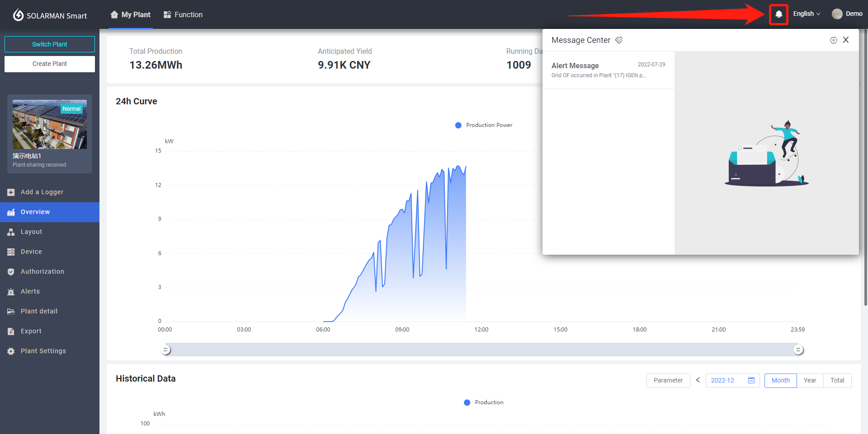This screenshot has width=868, height=434.
Task: Open the Alerts page
Action: [x=50, y=291]
